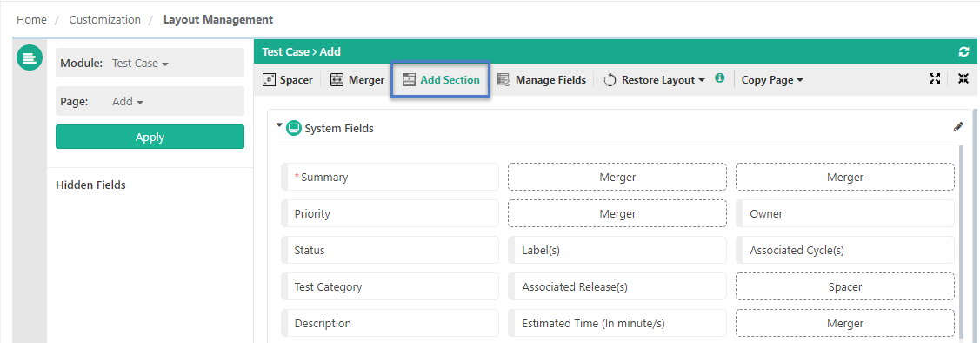The height and width of the screenshot is (343, 980).
Task: Click the expand all sections icon
Action: [x=935, y=78]
